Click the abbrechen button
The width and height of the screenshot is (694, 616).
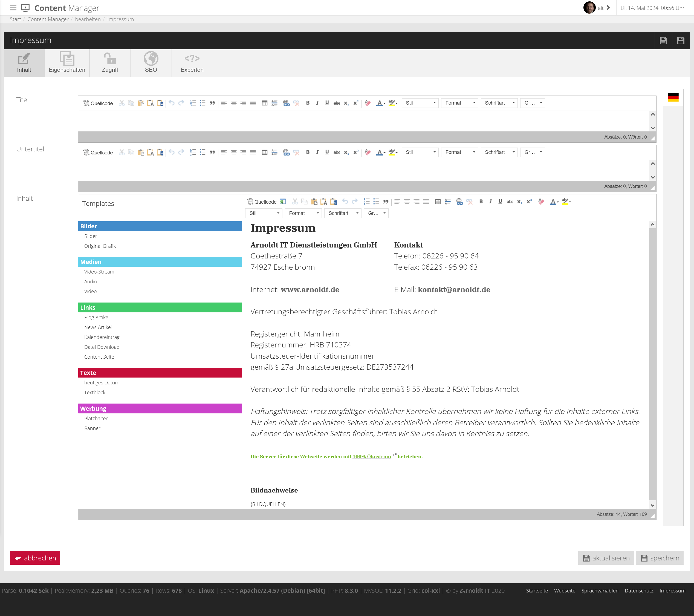35,558
